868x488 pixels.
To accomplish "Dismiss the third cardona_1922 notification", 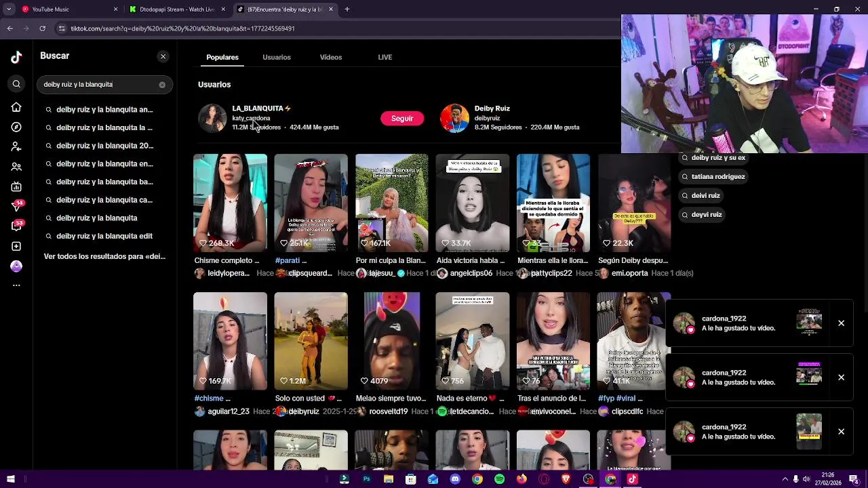I will pos(841,432).
